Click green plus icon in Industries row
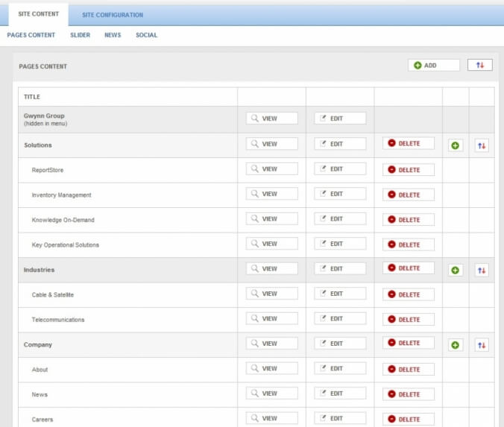The height and width of the screenshot is (427, 504). point(455,270)
